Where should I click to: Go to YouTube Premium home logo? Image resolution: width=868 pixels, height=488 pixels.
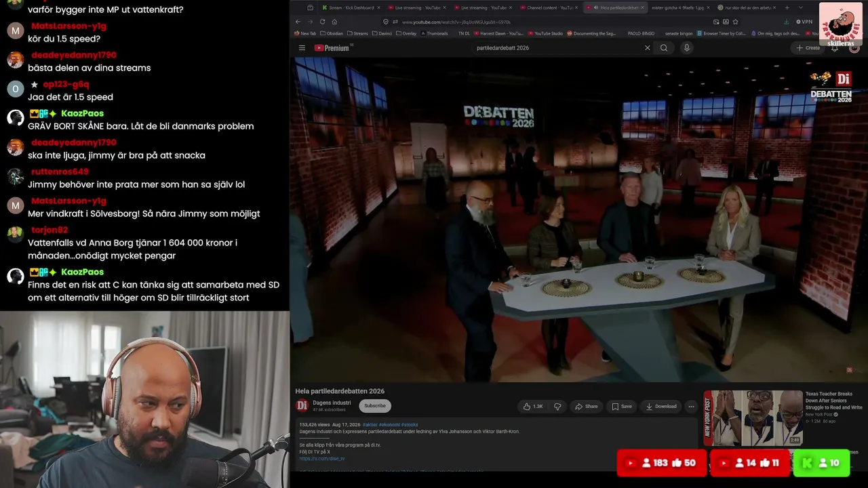point(332,47)
